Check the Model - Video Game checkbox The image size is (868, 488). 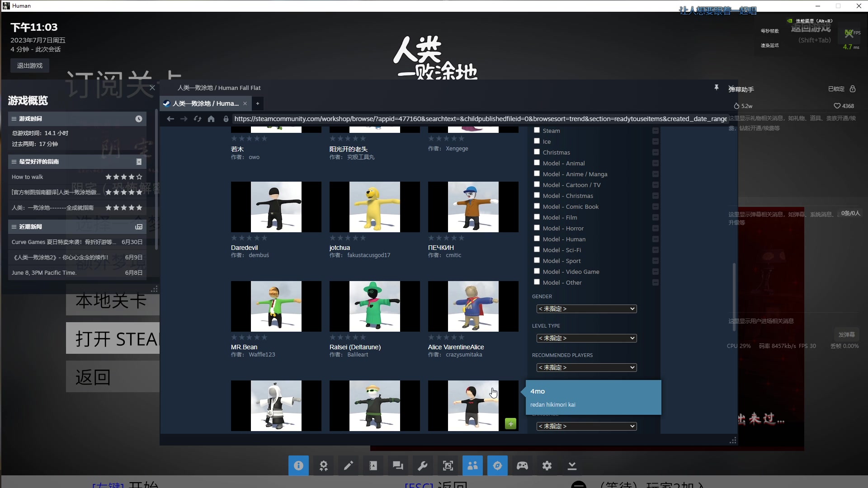click(537, 271)
